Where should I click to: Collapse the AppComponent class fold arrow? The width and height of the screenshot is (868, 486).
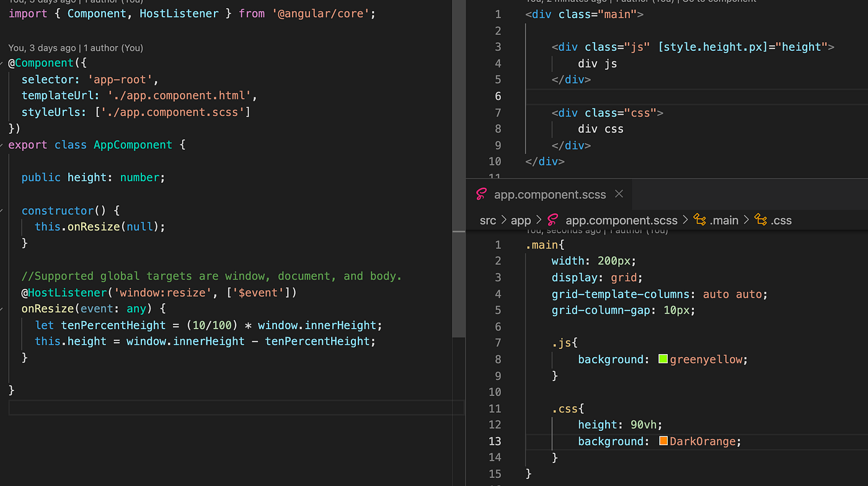click(2, 144)
